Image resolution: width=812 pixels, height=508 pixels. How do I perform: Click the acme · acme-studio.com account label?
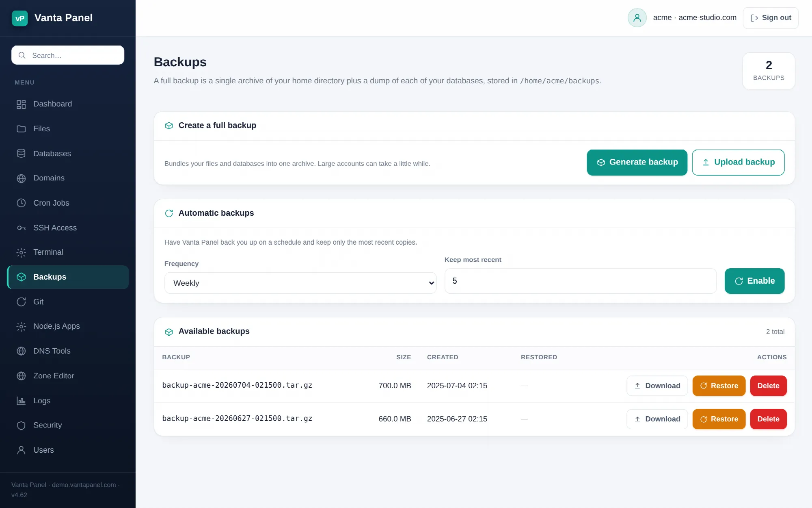point(695,17)
